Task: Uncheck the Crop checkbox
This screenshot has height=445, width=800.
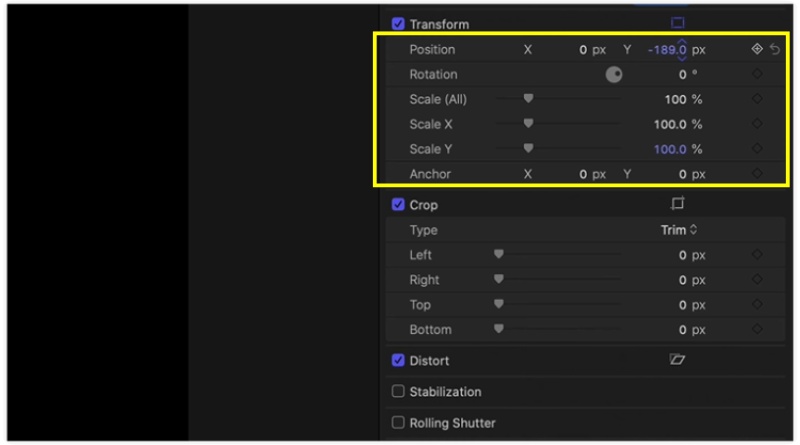Action: point(398,205)
